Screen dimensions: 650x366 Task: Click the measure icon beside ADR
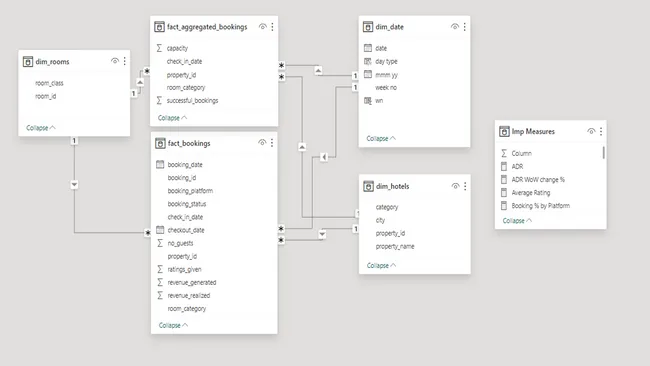(504, 167)
